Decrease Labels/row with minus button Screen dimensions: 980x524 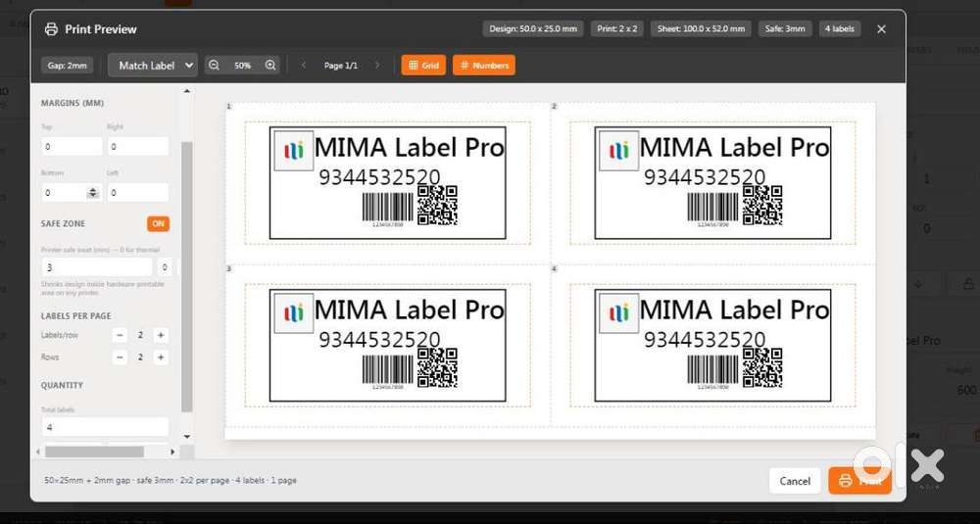pyautogui.click(x=120, y=335)
